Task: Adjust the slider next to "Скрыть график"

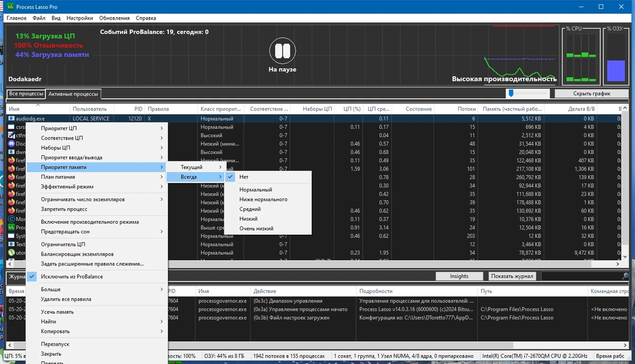Action: pyautogui.click(x=511, y=93)
